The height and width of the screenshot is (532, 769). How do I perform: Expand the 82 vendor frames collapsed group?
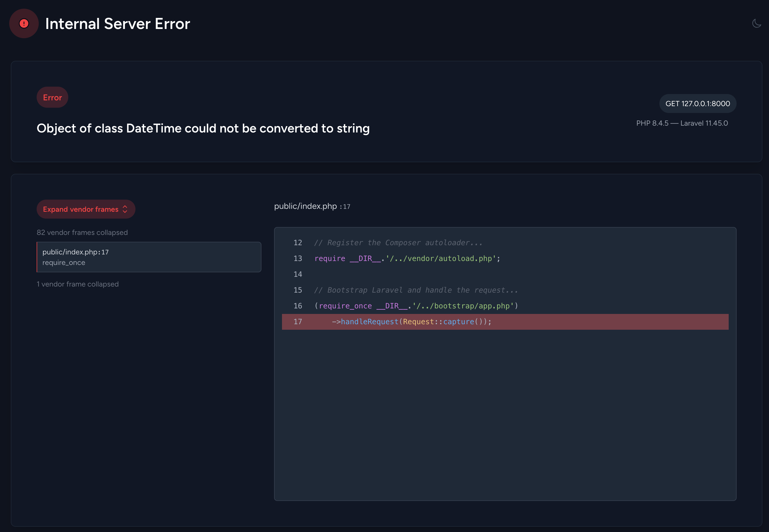coord(82,232)
